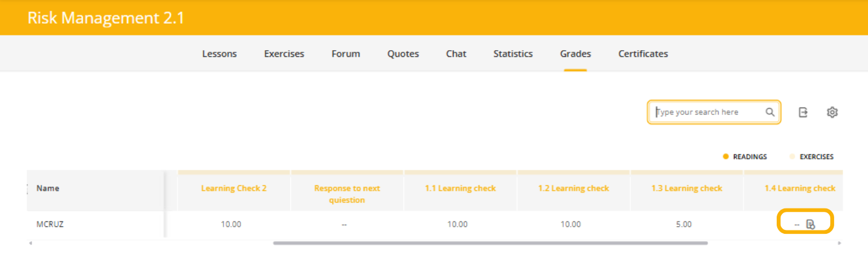The height and width of the screenshot is (253, 868).
Task: Click the orange READINGS legend dot
Action: 726,157
